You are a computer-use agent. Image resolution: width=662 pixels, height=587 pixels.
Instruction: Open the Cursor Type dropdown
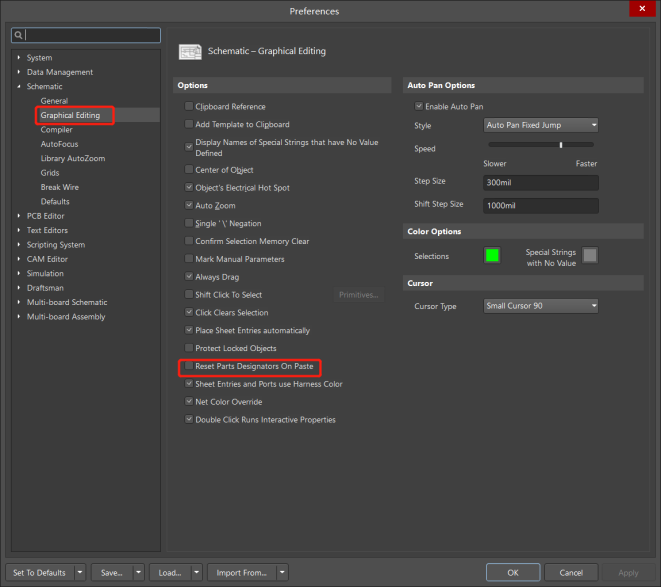click(x=540, y=306)
